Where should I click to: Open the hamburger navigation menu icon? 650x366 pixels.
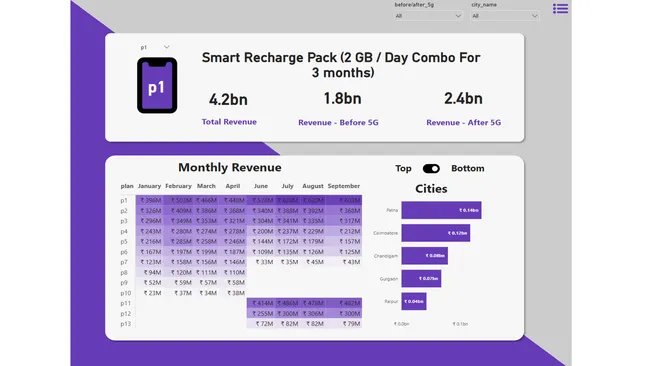(560, 8)
